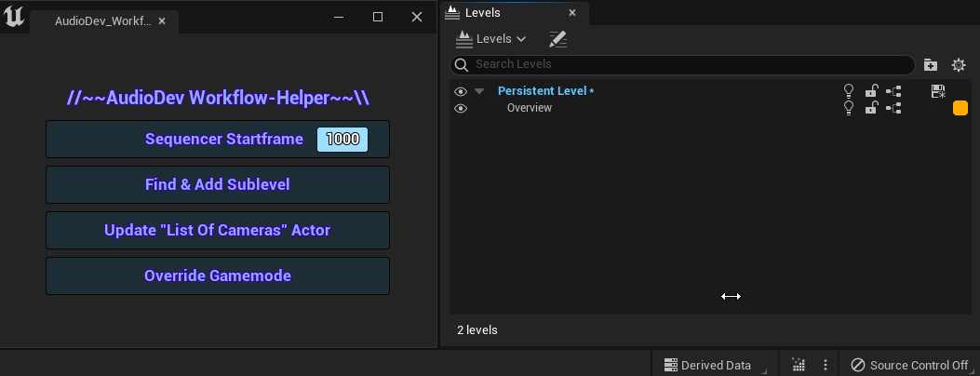Toggle lock on the Persistent Level
The image size is (980, 376).
871,91
